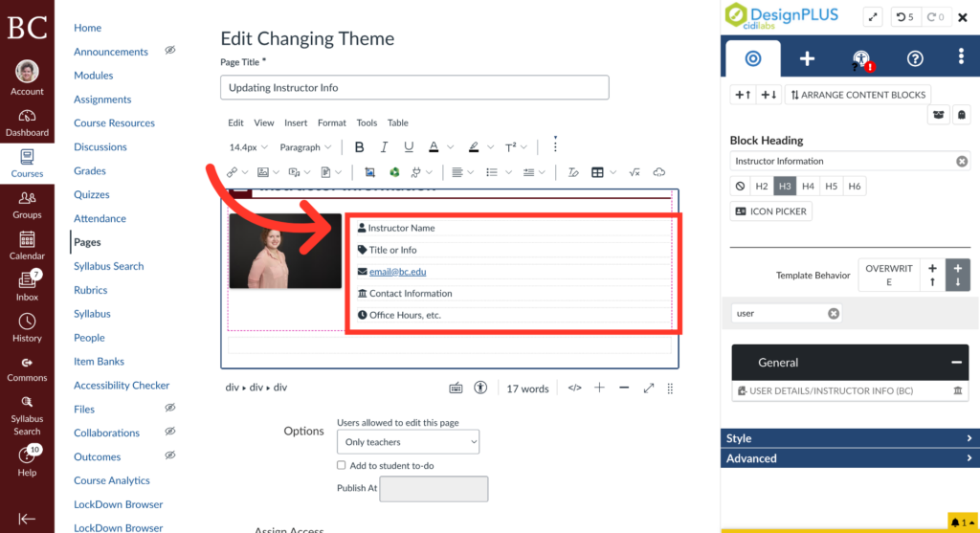Select the instructor photo thumbnail
This screenshot has height=533, width=980.
pyautogui.click(x=285, y=251)
